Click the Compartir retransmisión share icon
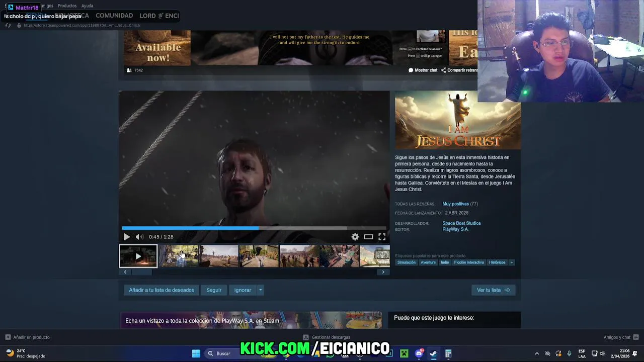Viewport: 644px width, 362px height. point(443,70)
